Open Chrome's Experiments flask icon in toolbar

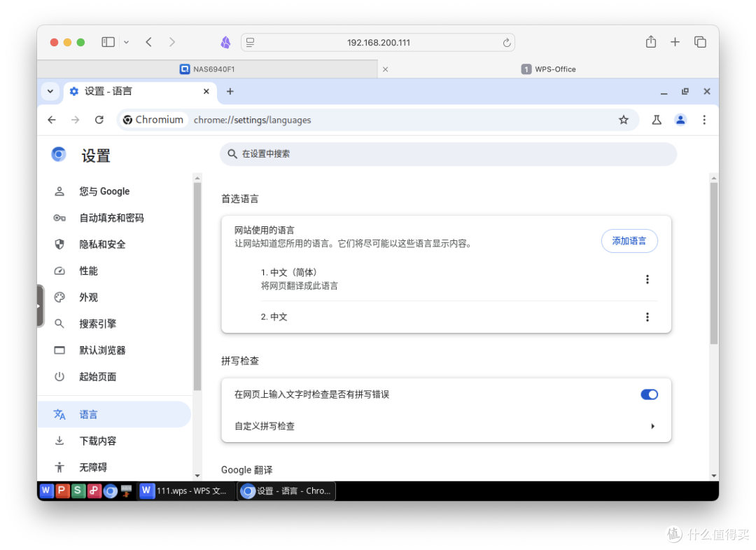coord(656,120)
